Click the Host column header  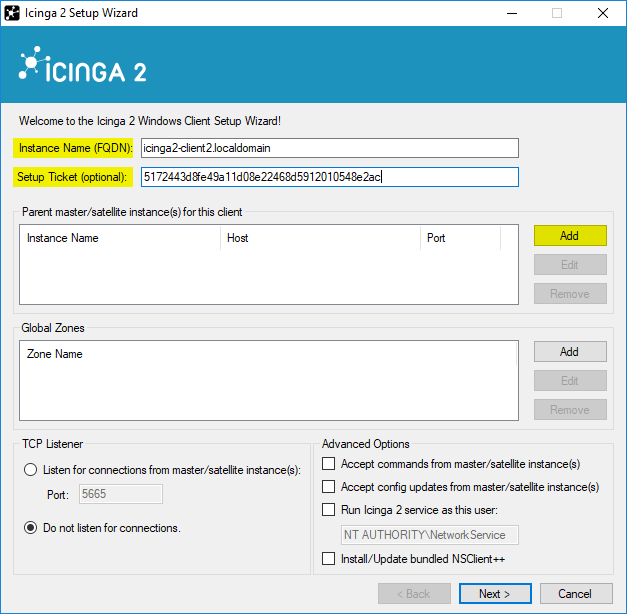point(320,238)
